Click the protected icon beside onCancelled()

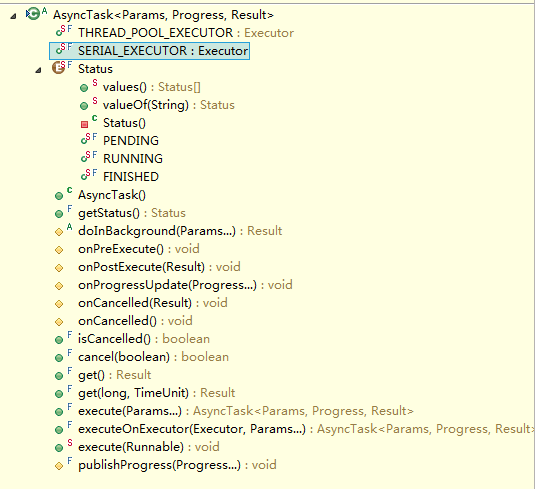click(x=59, y=322)
